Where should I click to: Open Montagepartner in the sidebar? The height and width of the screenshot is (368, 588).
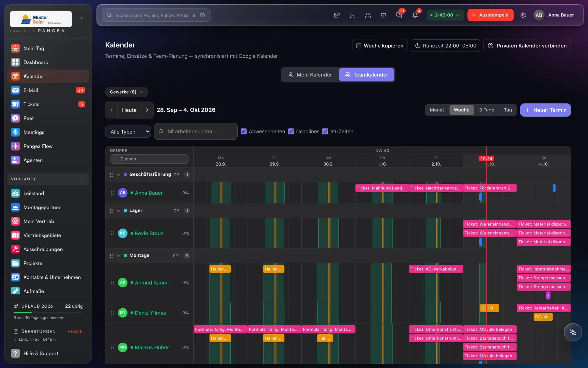click(x=48, y=207)
